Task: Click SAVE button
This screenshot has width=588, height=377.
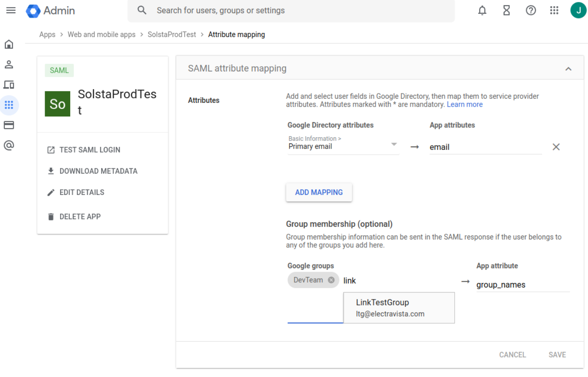Action: [557, 355]
